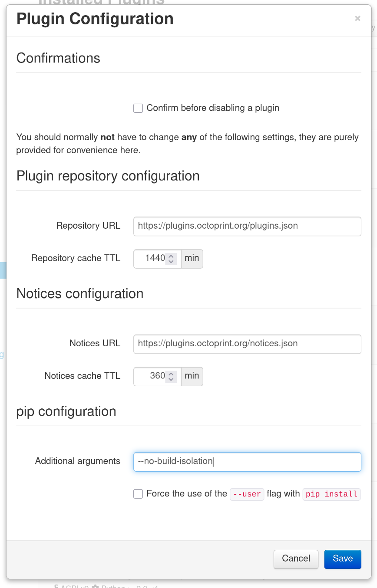Screen dimensions: 377x588
Task: Click the pip Additional arguments text box
Action: click(247, 462)
